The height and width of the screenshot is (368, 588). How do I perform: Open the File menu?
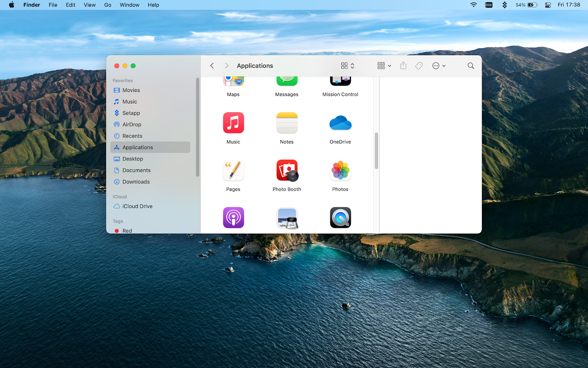click(x=53, y=5)
